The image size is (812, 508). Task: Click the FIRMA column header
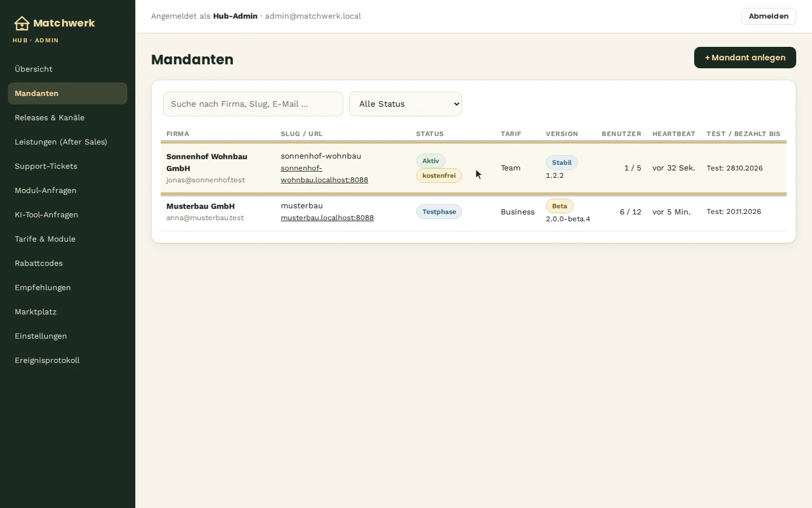coord(178,134)
